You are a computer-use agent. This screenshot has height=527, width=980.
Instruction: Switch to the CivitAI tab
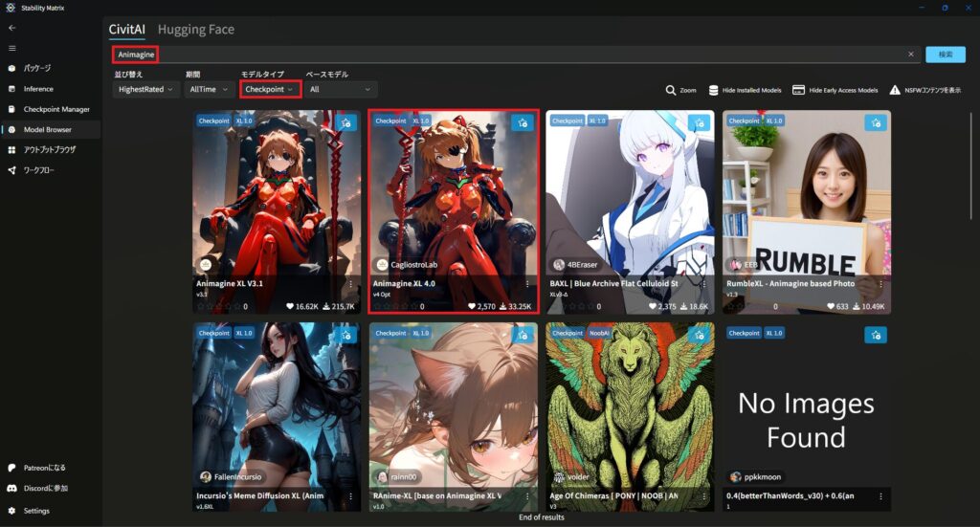click(127, 30)
